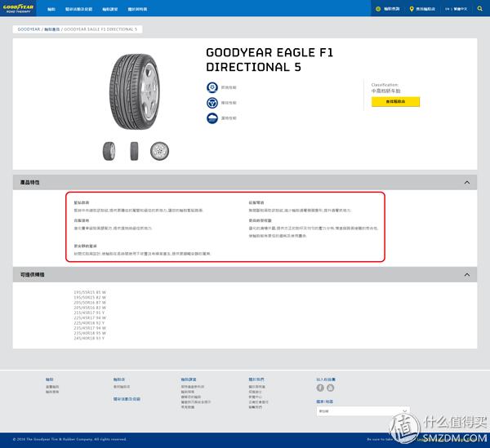Screen dimensions: 490x448
Task: Click the footer 輪胎店 column heading
Action: (x=119, y=379)
